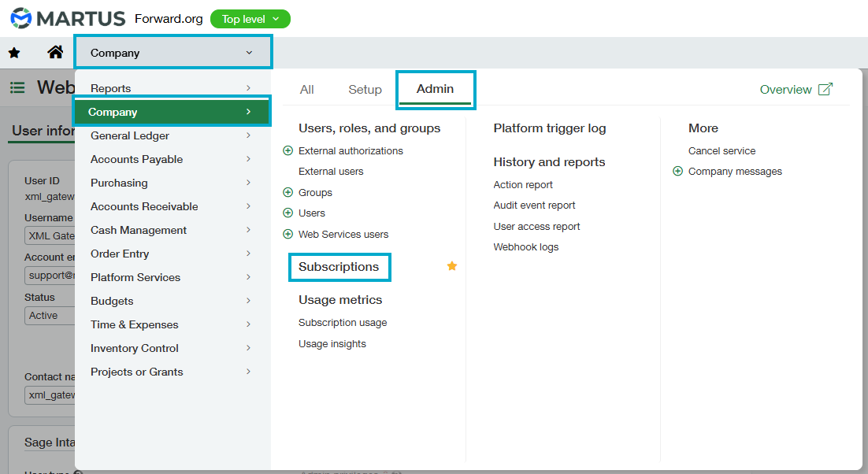Click the Martus logo
Viewport: 868px width, 474px height.
[68, 18]
